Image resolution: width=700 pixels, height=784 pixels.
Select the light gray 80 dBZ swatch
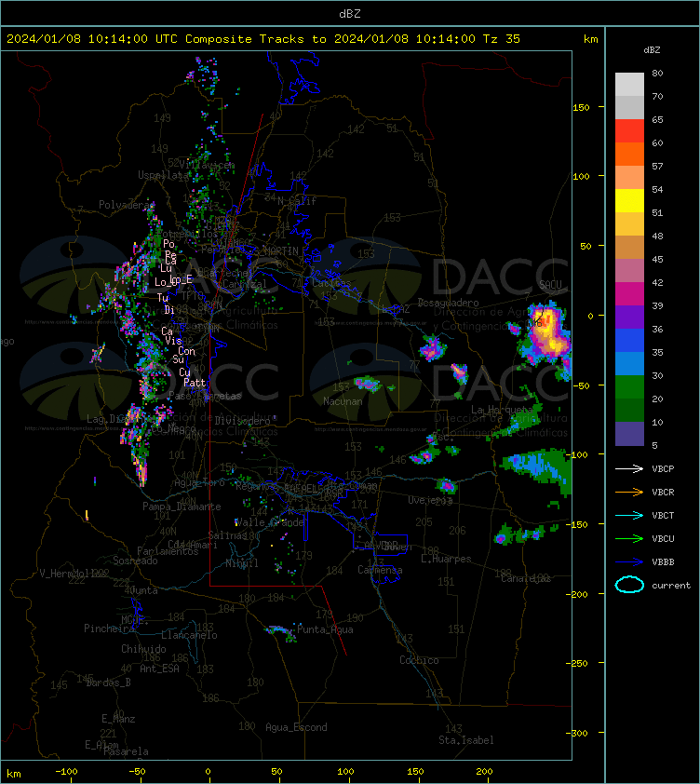pos(629,85)
